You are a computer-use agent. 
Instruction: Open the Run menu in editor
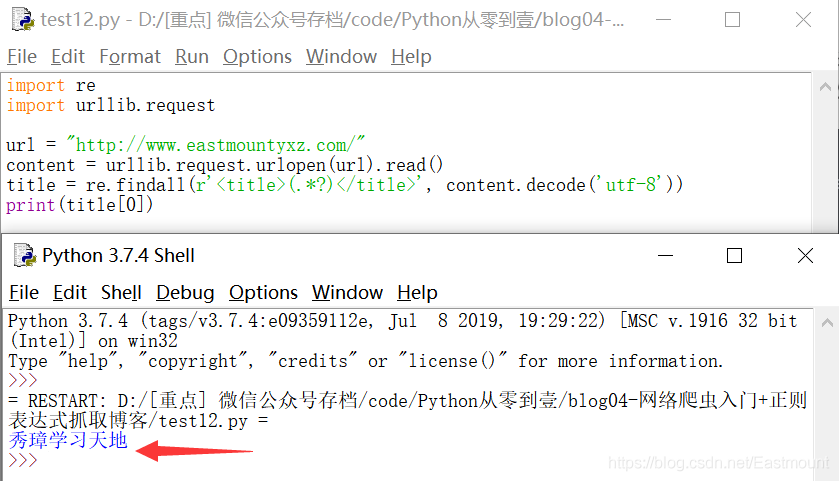coord(192,57)
